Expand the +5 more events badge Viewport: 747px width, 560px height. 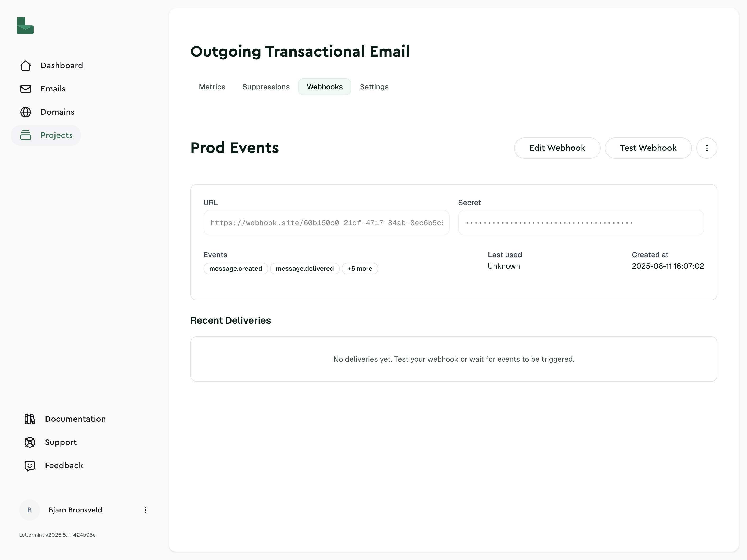[360, 269]
